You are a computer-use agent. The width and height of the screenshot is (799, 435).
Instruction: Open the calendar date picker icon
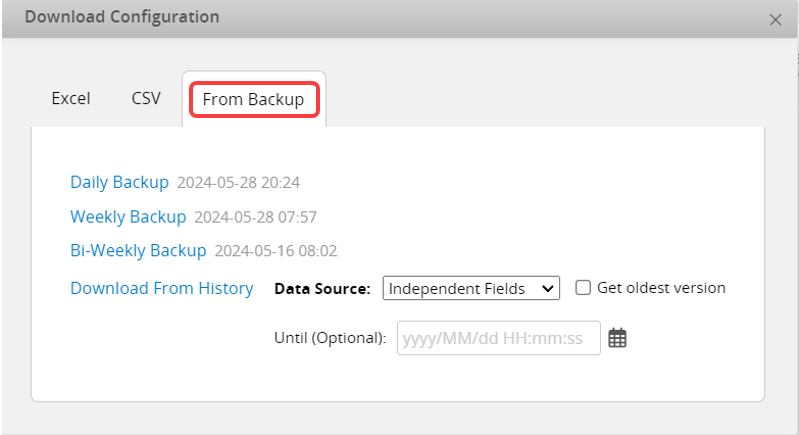click(x=617, y=338)
